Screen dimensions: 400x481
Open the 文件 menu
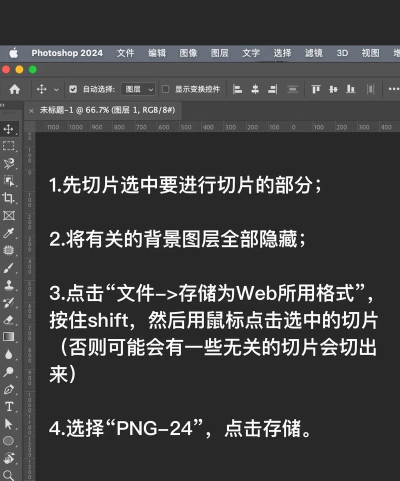click(x=125, y=53)
